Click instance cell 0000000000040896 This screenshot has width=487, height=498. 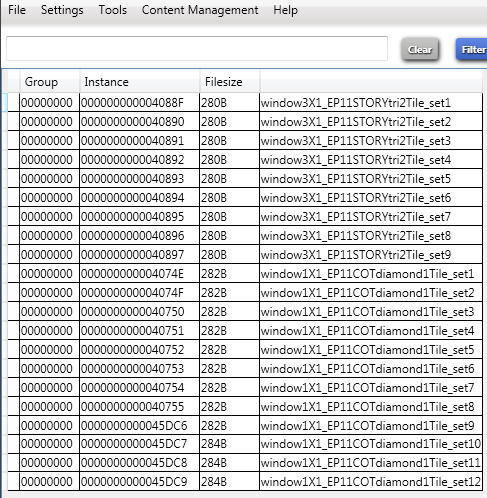pyautogui.click(x=140, y=236)
